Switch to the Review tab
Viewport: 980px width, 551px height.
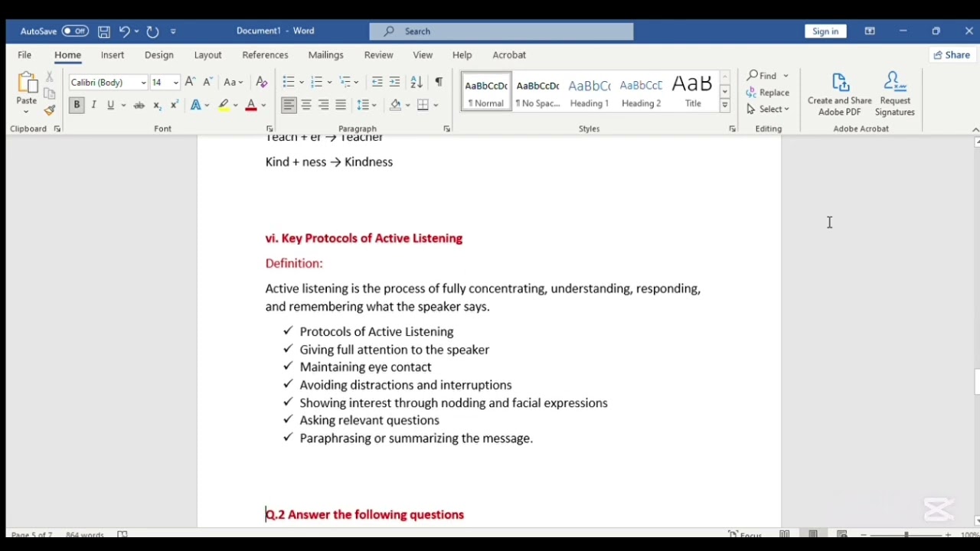[378, 55]
